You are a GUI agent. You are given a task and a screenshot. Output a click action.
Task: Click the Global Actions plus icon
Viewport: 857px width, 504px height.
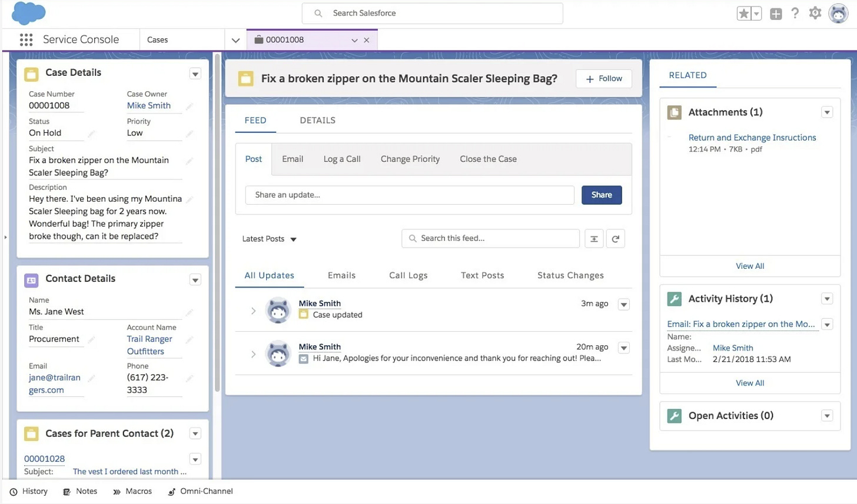point(776,14)
